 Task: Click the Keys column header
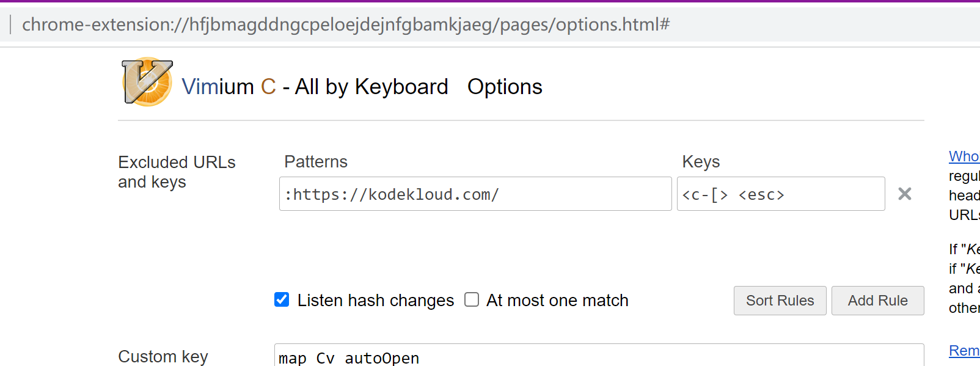click(x=700, y=161)
